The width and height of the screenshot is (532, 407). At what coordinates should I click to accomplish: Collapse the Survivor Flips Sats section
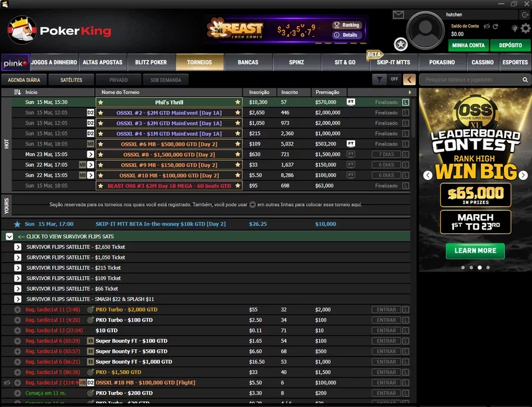tap(9, 236)
